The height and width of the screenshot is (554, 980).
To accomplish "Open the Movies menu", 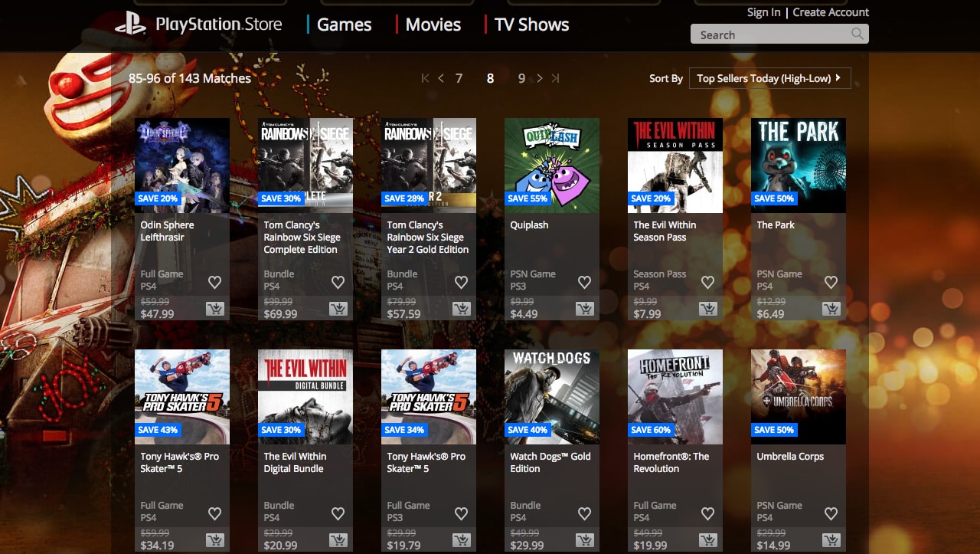I will pos(433,25).
